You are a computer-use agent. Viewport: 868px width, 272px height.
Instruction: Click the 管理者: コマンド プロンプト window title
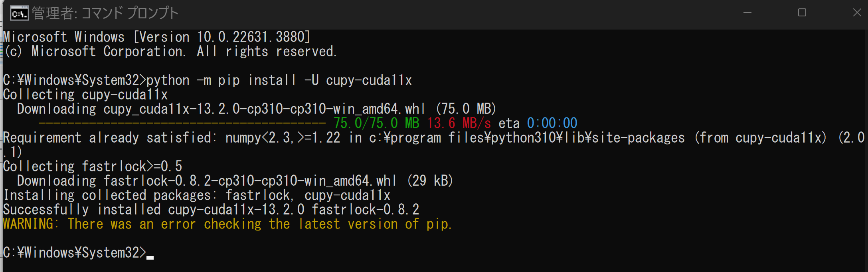[105, 13]
